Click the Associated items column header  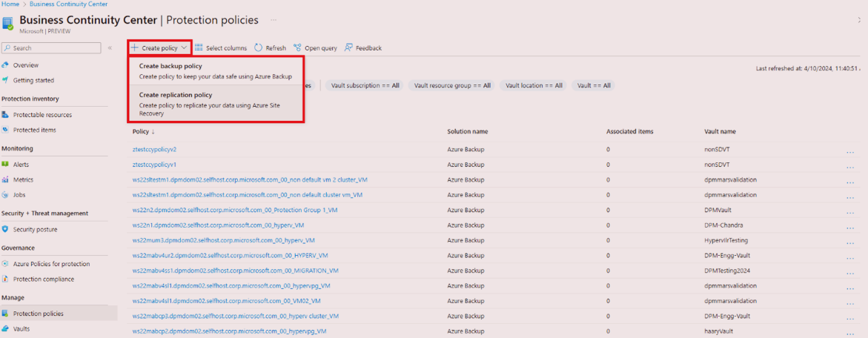629,132
